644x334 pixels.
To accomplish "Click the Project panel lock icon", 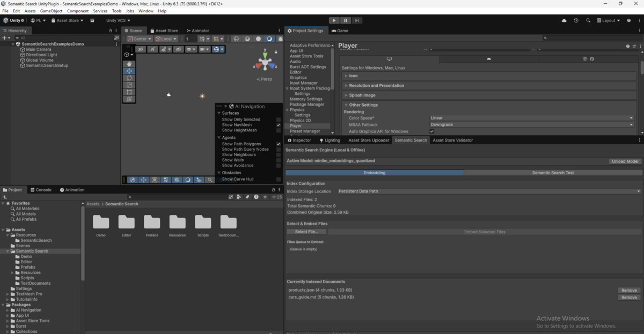I will [274, 190].
